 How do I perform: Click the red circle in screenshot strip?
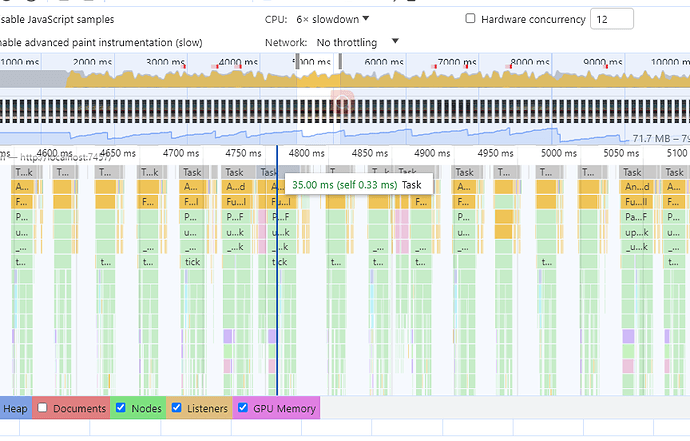(x=342, y=104)
